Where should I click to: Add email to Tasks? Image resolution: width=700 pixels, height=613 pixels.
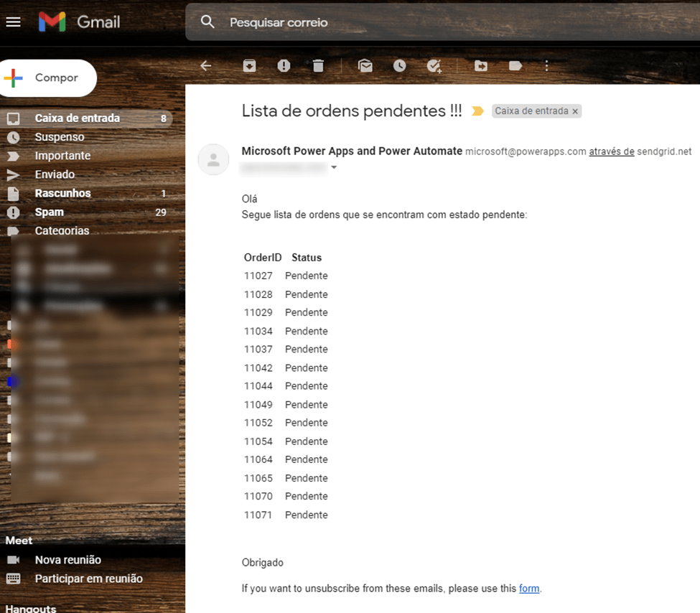click(x=434, y=66)
